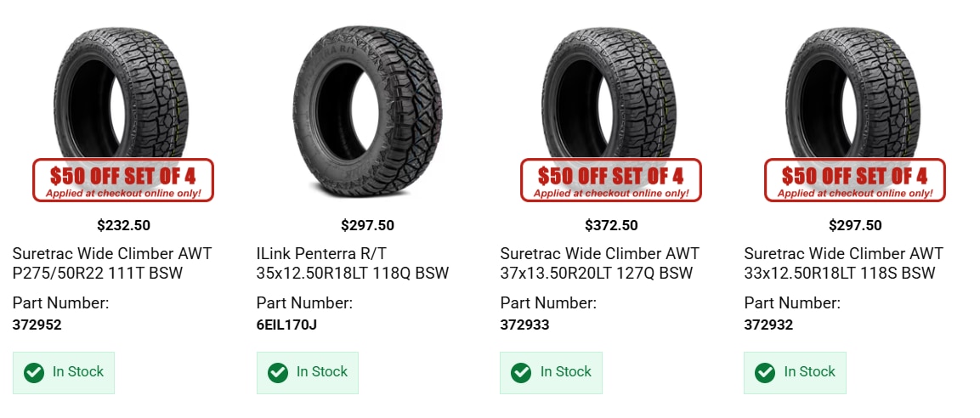
Task: Click green checkmark icon for part 372952
Action: pyautogui.click(x=34, y=372)
